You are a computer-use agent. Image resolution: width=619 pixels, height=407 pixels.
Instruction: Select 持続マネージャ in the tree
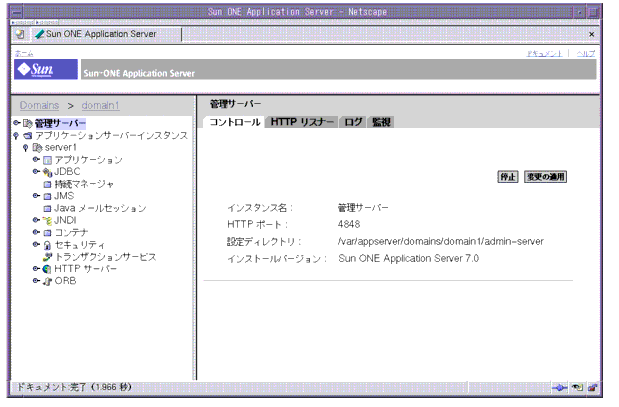pyautogui.click(x=84, y=184)
